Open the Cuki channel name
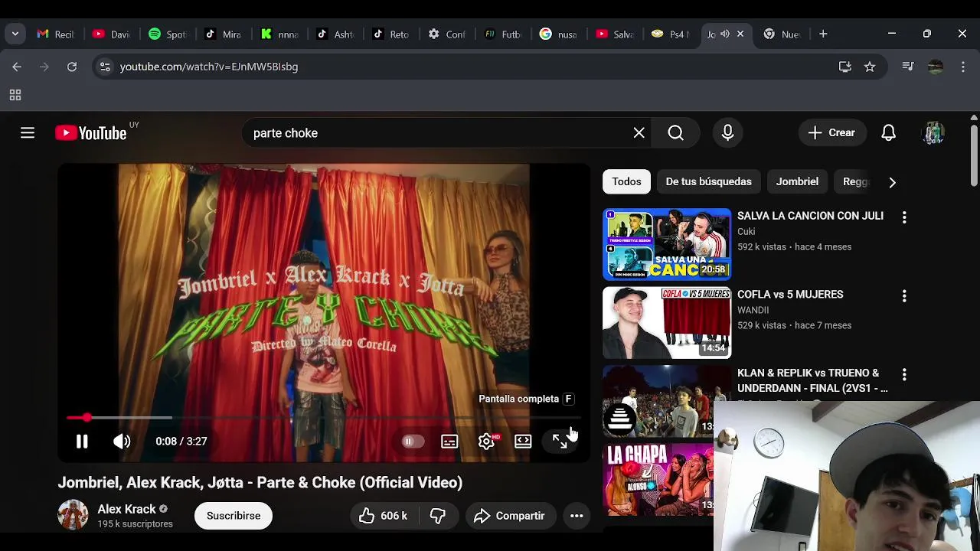980x551 pixels. point(746,231)
